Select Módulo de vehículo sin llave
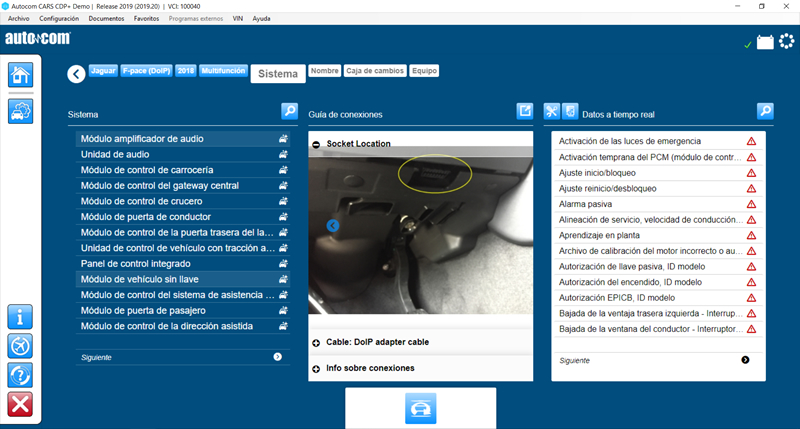 [x=183, y=279]
